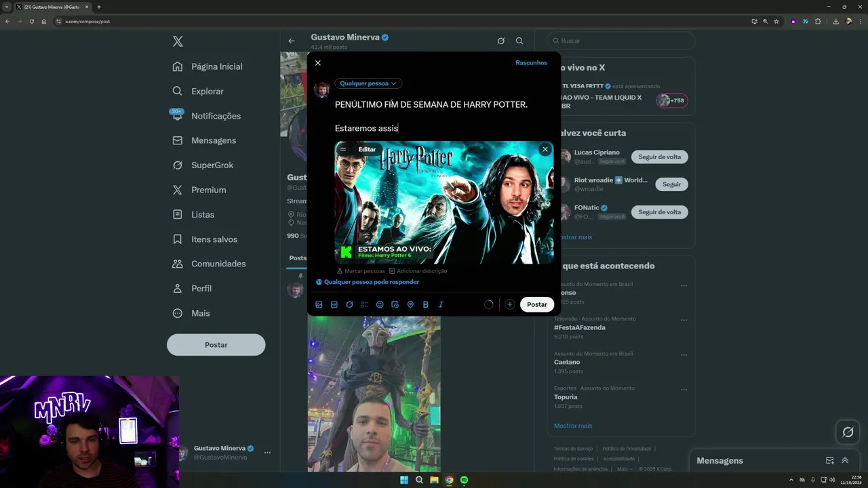Click the location pin icon
Image resolution: width=868 pixels, height=488 pixels.
410,304
